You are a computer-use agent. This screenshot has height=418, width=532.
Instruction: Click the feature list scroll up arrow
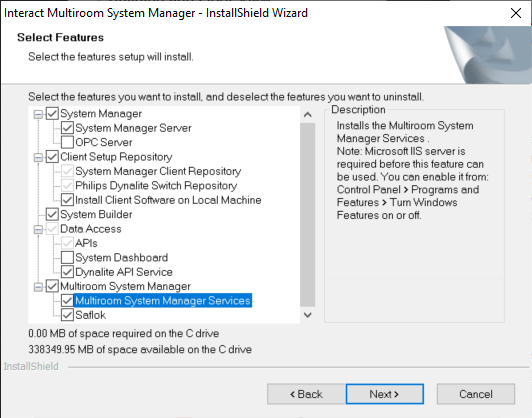308,115
